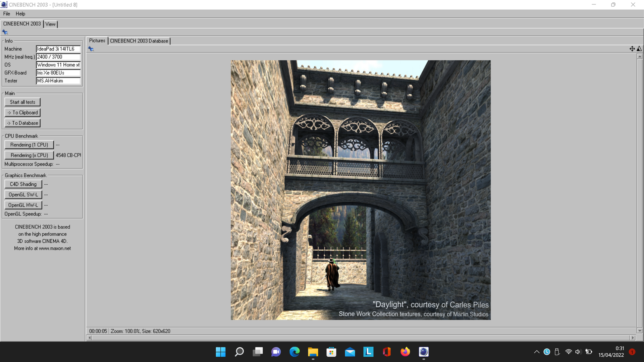Click the MHz (real freq.) input field
This screenshot has width=644, height=362.
click(x=58, y=57)
